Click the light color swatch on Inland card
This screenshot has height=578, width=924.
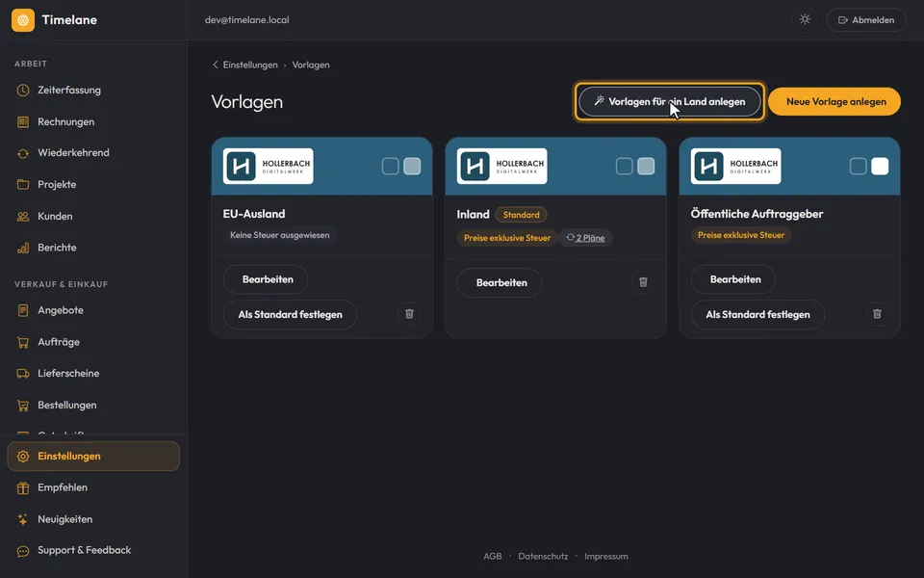[x=647, y=167]
